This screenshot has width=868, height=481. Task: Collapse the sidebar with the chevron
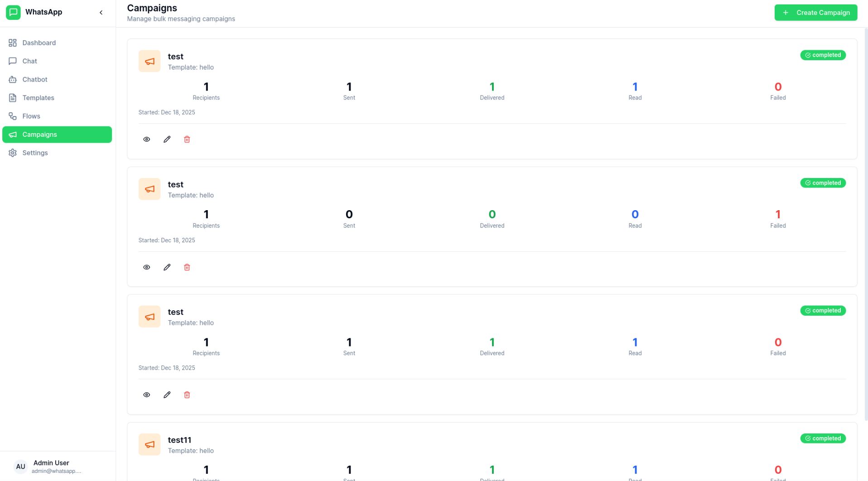point(101,13)
